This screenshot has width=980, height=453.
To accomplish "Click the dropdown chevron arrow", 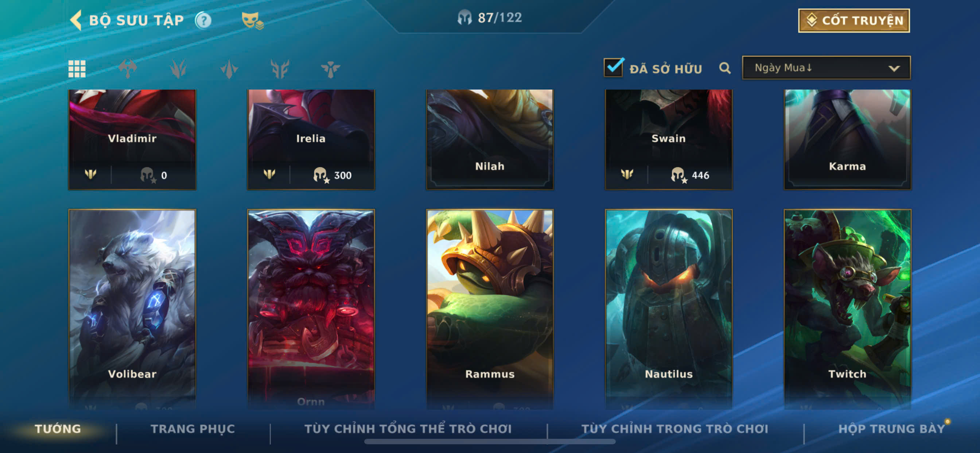I will 894,69.
